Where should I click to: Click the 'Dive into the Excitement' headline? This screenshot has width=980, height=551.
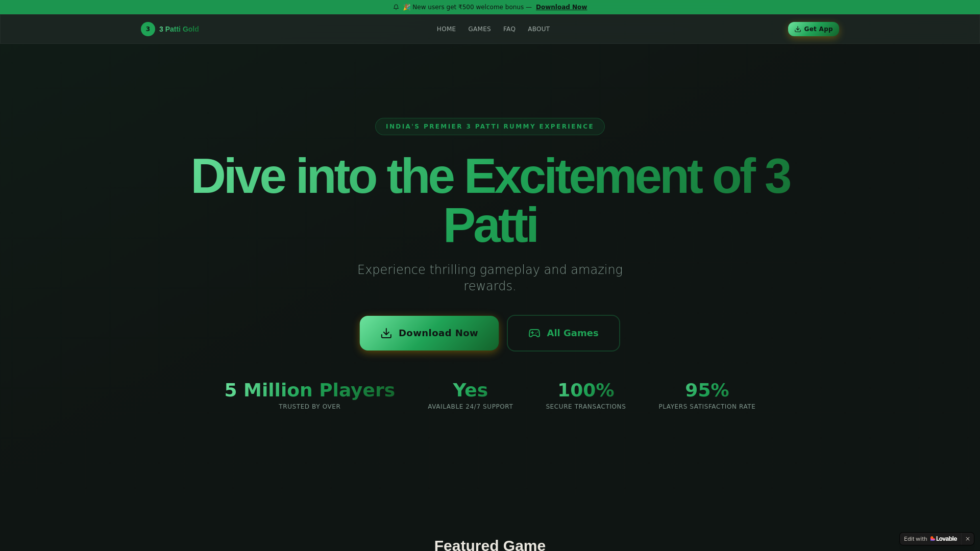[x=490, y=201]
